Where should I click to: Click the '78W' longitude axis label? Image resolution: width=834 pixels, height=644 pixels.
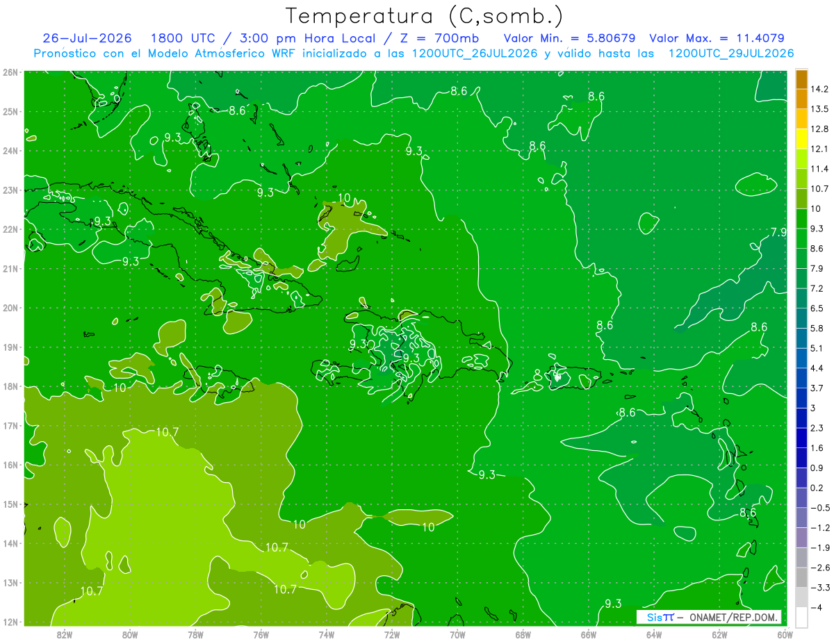(x=195, y=634)
